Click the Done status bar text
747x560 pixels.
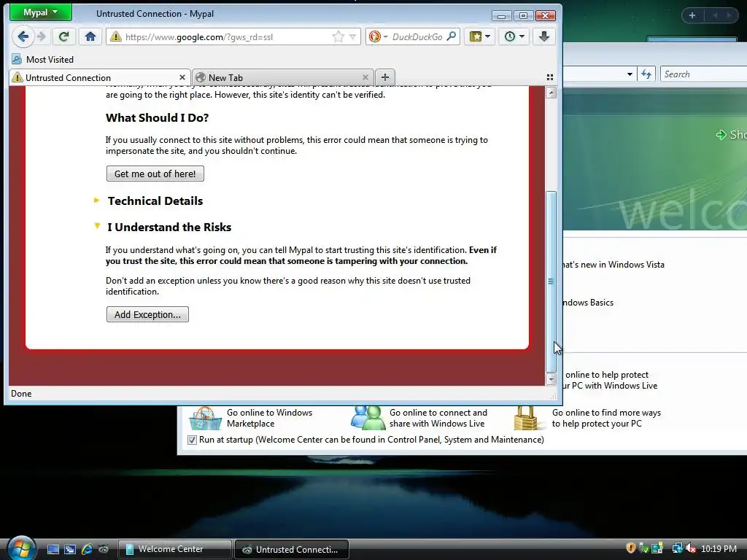point(21,393)
